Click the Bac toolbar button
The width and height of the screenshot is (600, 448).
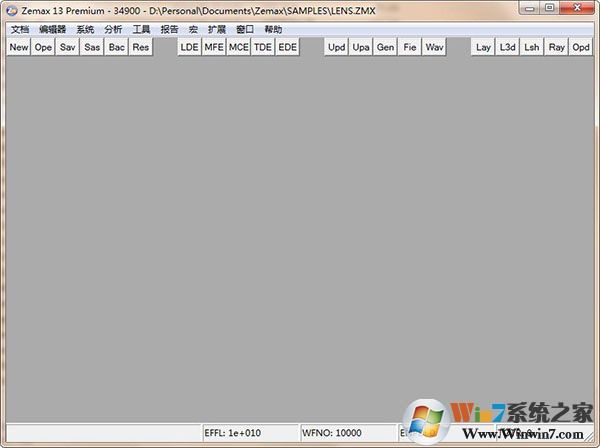point(117,47)
